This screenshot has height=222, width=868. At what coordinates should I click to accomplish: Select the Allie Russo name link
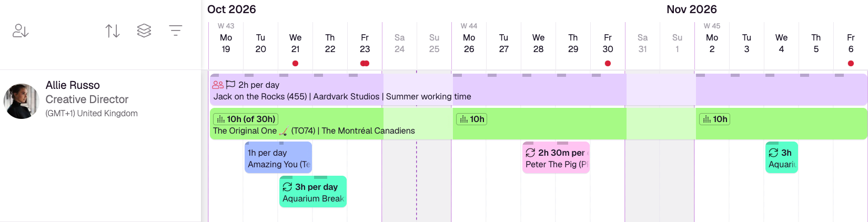[73, 85]
